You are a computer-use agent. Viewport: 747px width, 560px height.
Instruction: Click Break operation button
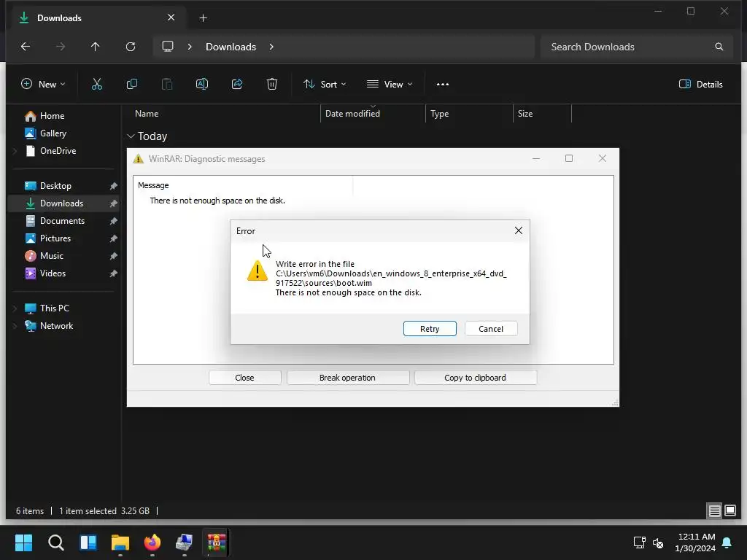(x=347, y=378)
